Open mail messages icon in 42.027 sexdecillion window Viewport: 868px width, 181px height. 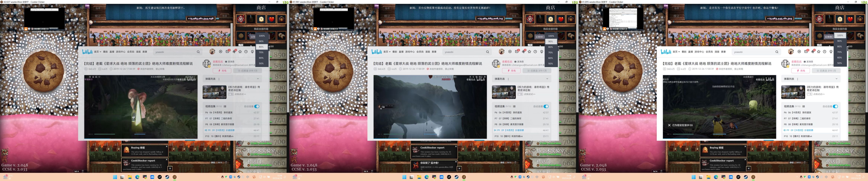[228, 52]
